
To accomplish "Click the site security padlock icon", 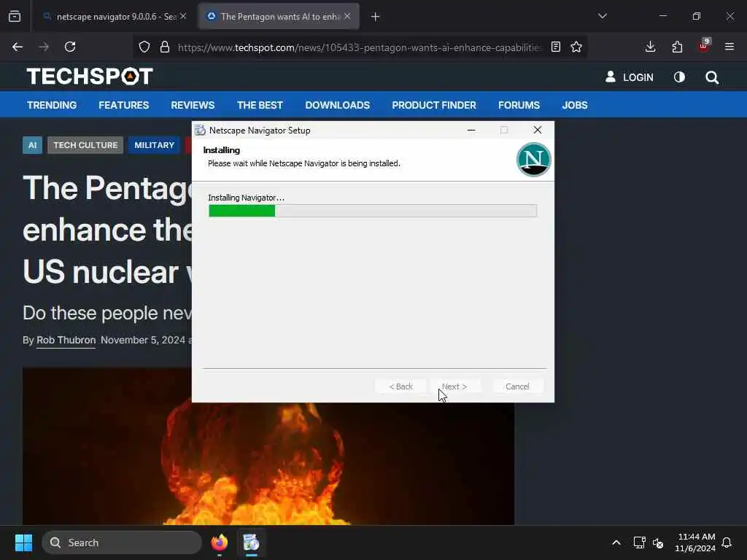I will pos(165,47).
